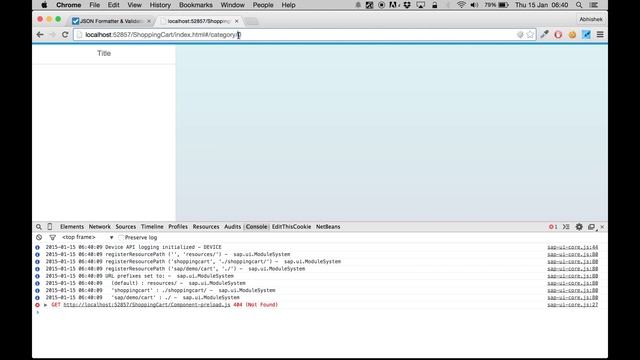Open the Edit menu
Viewport: 640px width, 360px height.
[x=113, y=5]
